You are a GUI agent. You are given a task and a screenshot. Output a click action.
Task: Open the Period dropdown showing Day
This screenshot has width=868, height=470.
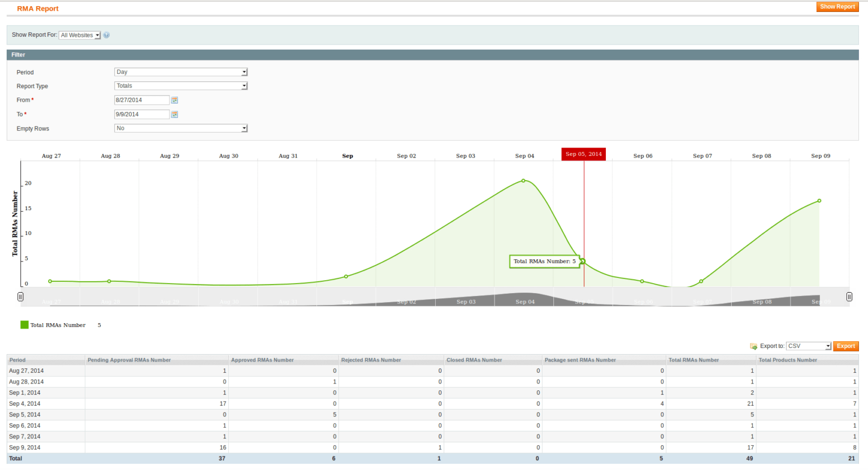click(181, 72)
